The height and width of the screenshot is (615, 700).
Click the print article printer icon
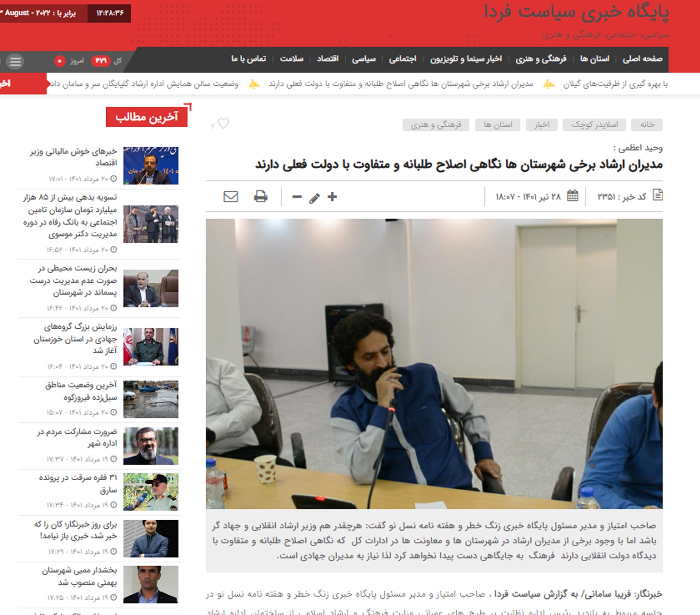(x=261, y=197)
